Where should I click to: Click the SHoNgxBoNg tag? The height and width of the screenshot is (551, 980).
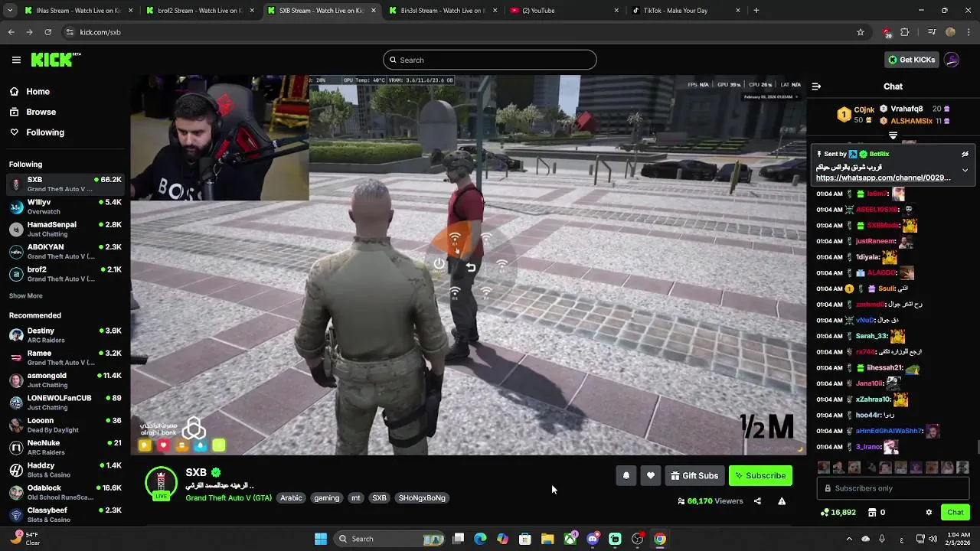[x=422, y=498]
